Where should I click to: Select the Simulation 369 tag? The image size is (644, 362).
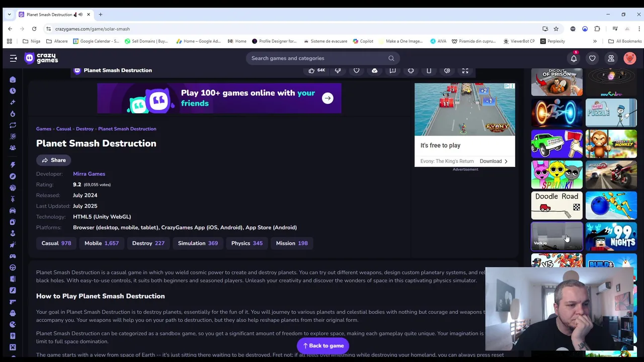click(198, 243)
